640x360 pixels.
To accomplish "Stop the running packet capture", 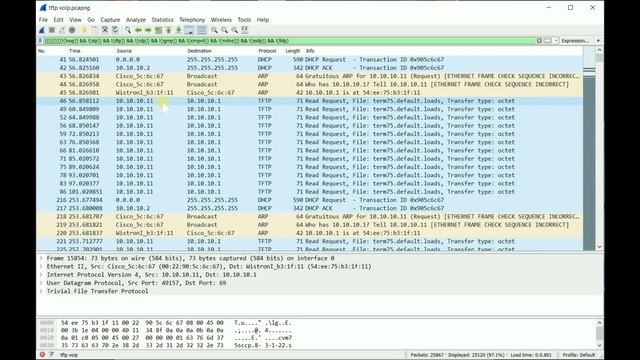I will click(52, 30).
